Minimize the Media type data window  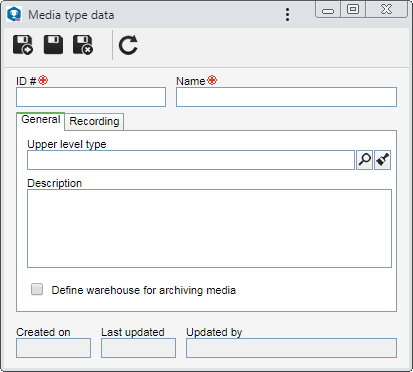[328, 9]
